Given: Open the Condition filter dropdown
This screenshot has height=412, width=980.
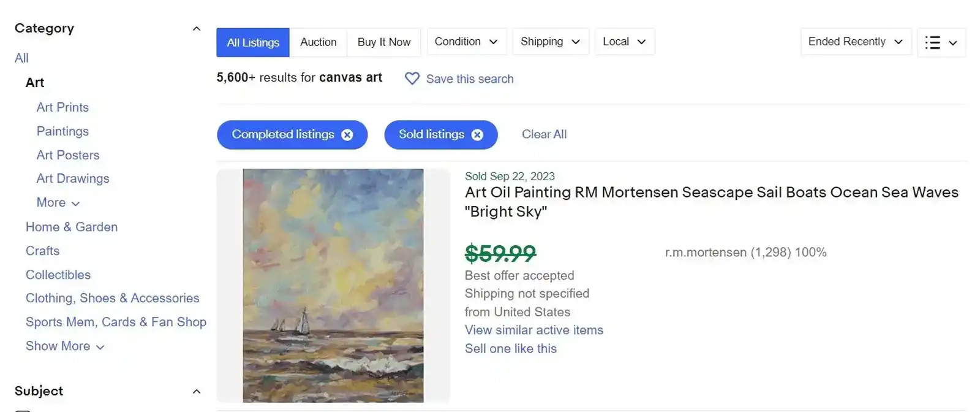Looking at the screenshot, I should click(466, 42).
